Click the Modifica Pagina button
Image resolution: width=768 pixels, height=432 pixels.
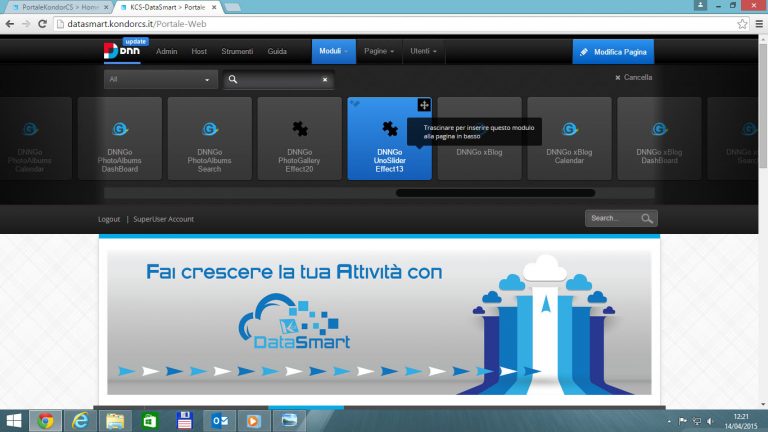point(613,51)
